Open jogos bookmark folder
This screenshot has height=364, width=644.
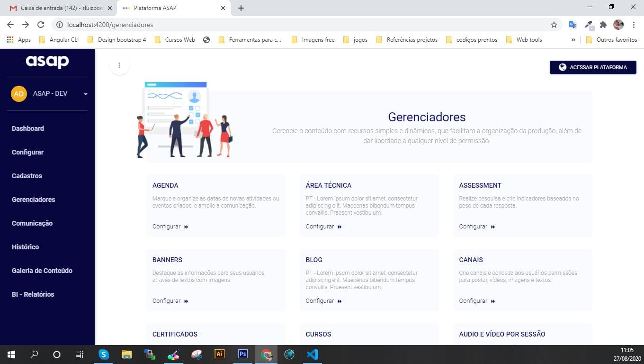355,40
